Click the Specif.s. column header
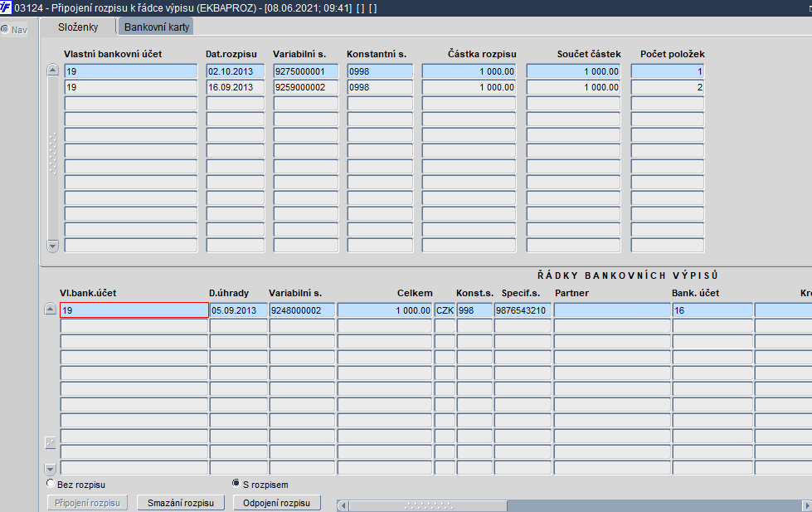The width and height of the screenshot is (812, 512). pyautogui.click(x=520, y=293)
